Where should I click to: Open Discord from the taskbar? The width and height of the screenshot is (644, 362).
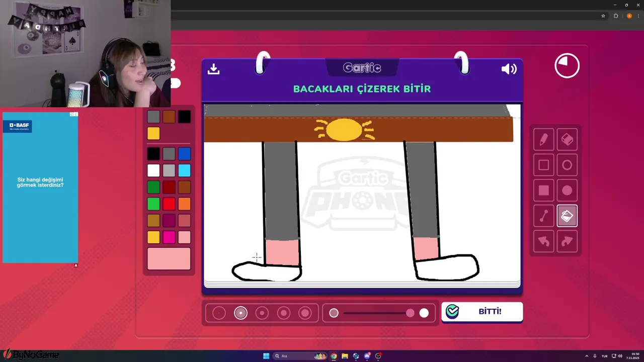coord(367,356)
